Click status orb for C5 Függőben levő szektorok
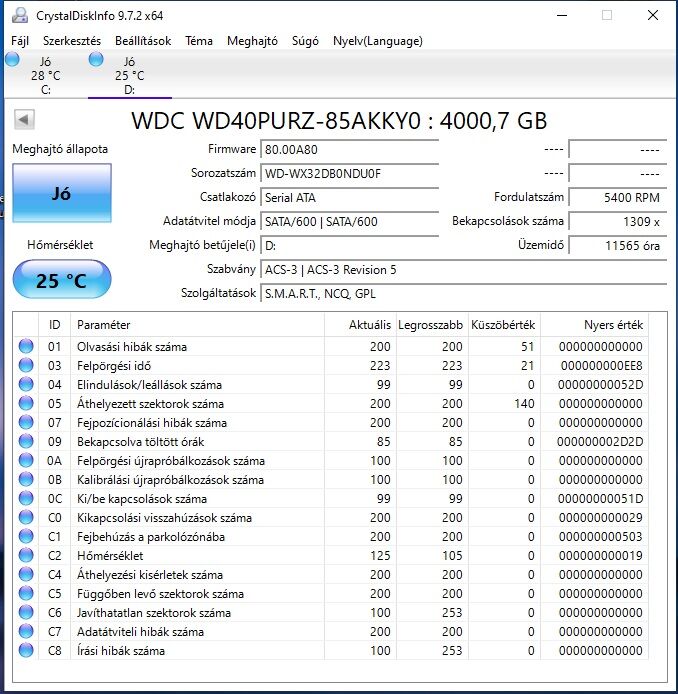678x694 pixels. [x=26, y=594]
